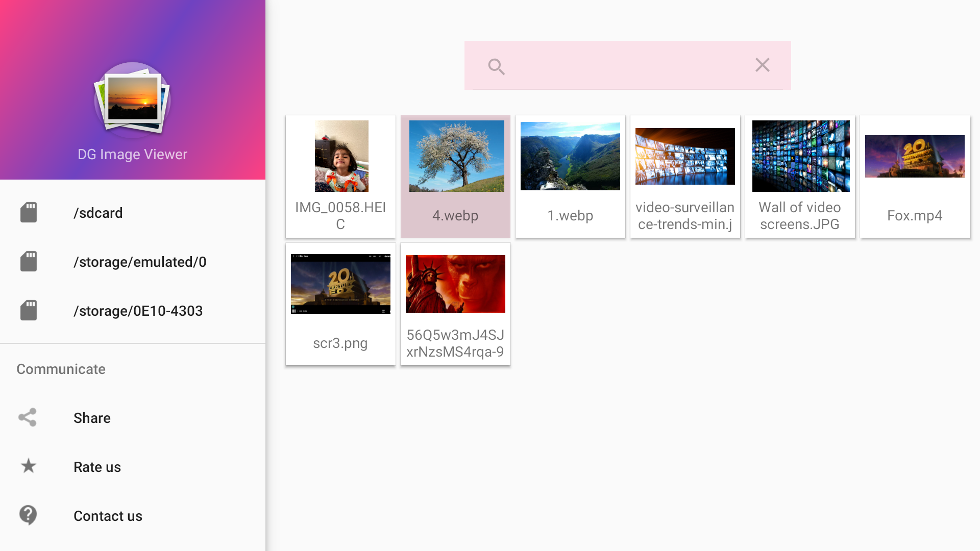Select the Share menu entry
980x551 pixels.
(133, 418)
